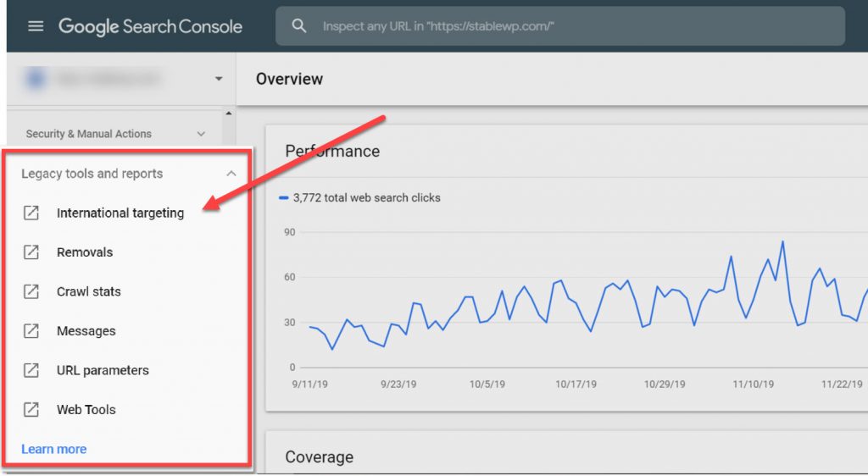Click the 10/29/19 axis date label
868x476 pixels.
coord(665,384)
